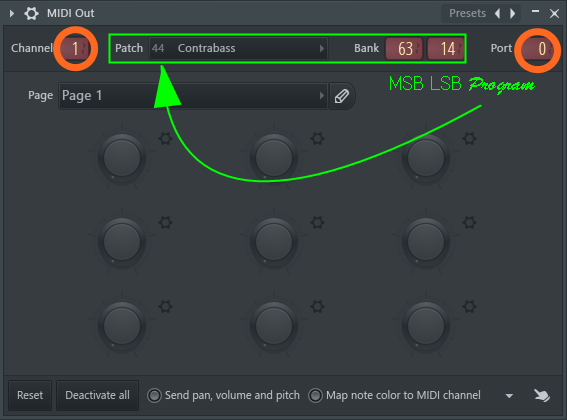Click the middle-row right knob
The height and width of the screenshot is (420, 567).
tap(426, 242)
